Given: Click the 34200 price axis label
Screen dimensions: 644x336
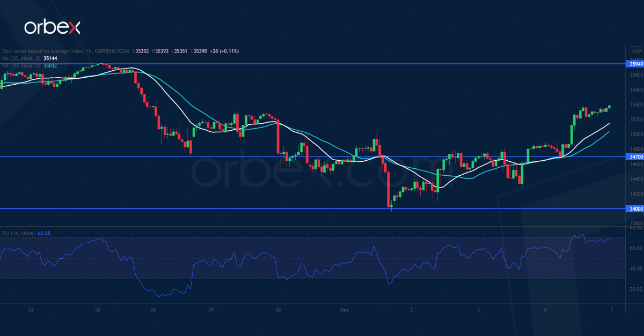Looking at the screenshot, I should pyautogui.click(x=636, y=194).
